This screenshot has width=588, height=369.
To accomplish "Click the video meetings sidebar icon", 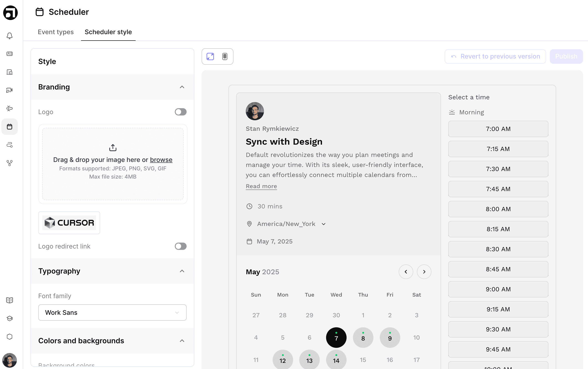I will (10, 90).
